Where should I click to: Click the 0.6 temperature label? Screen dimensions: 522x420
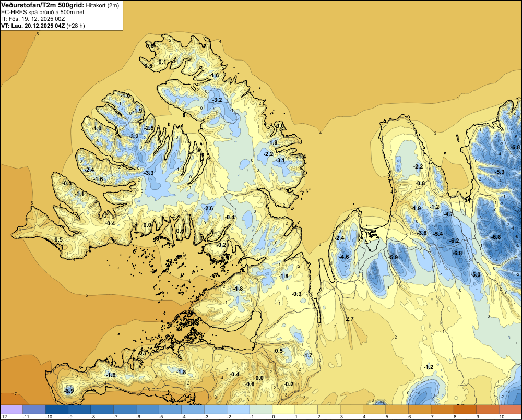click(x=180, y=231)
